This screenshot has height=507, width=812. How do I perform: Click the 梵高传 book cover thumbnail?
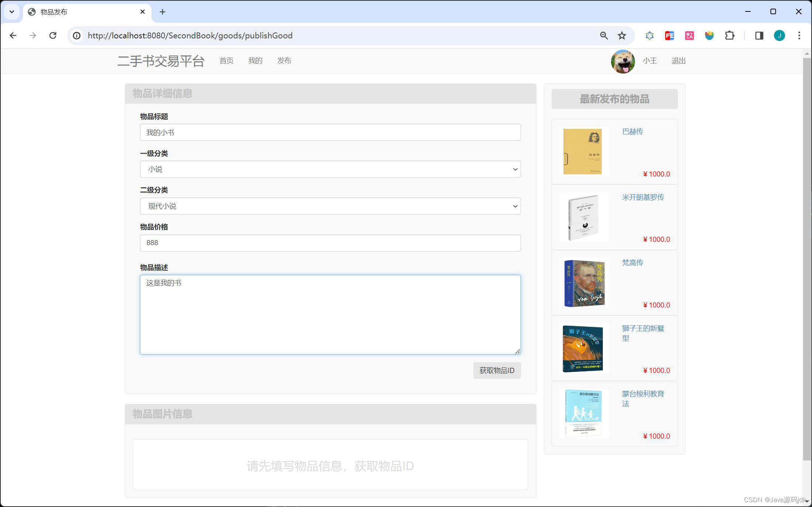(x=584, y=283)
